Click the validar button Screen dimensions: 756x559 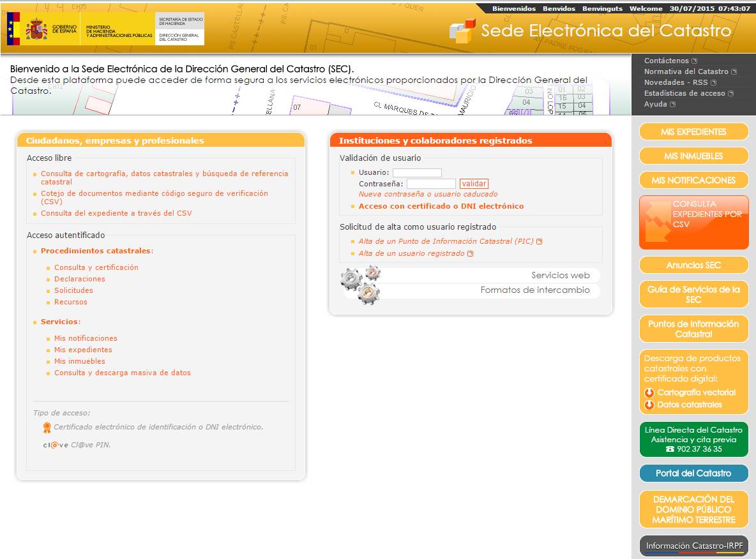474,184
